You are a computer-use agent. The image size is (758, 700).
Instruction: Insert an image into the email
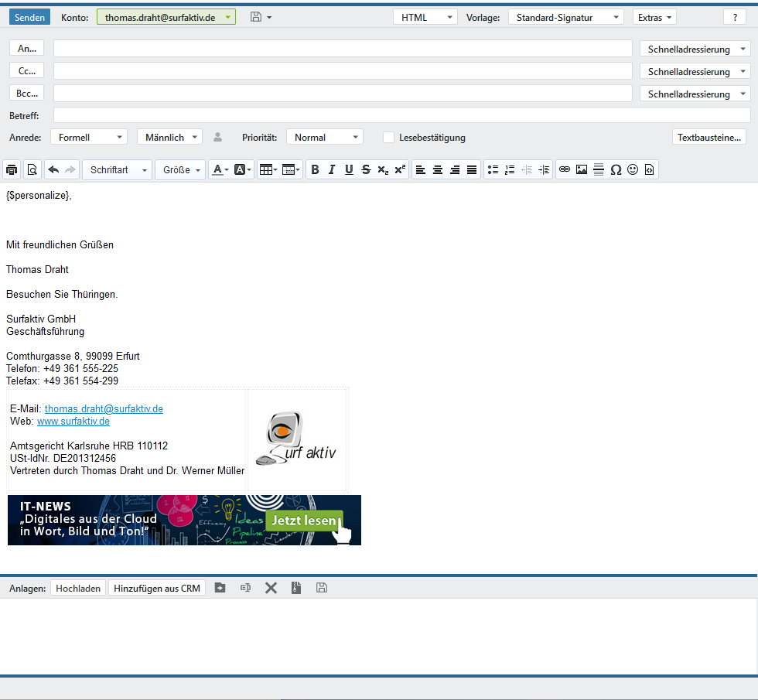pyautogui.click(x=582, y=169)
